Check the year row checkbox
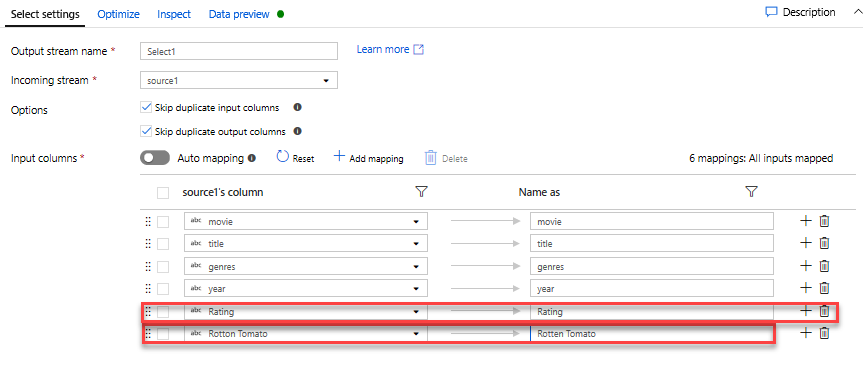The image size is (863, 385). 163,289
